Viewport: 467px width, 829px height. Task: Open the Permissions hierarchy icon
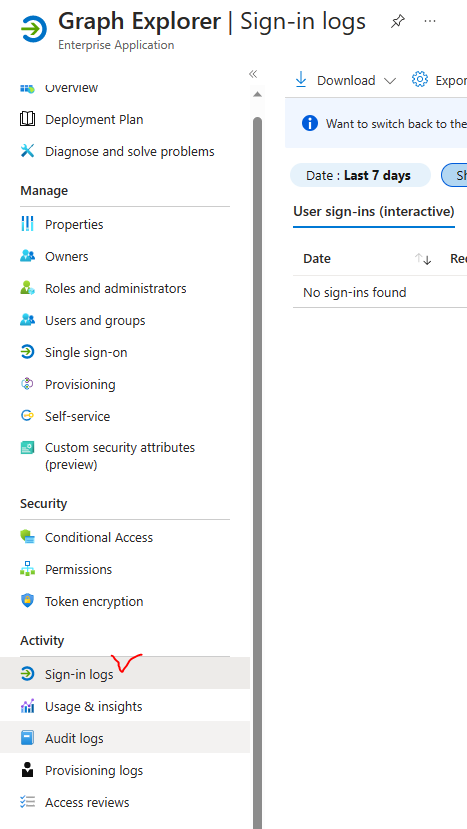28,569
